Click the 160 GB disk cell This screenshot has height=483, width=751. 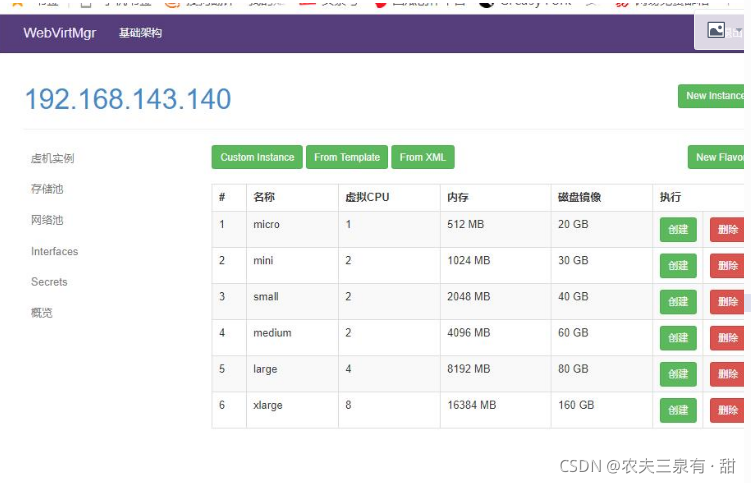[x=602, y=410]
